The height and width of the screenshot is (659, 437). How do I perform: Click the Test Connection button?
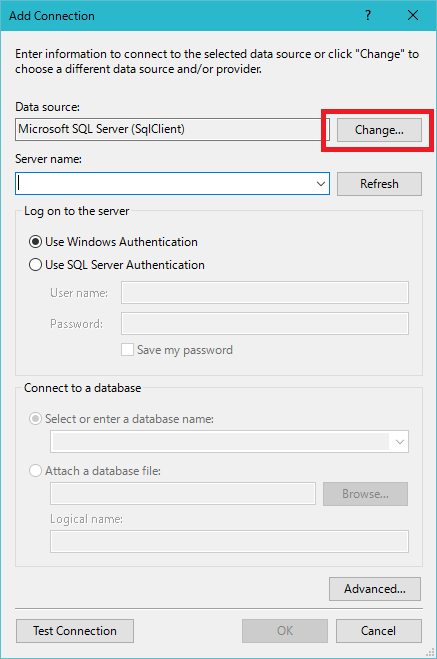(x=75, y=631)
